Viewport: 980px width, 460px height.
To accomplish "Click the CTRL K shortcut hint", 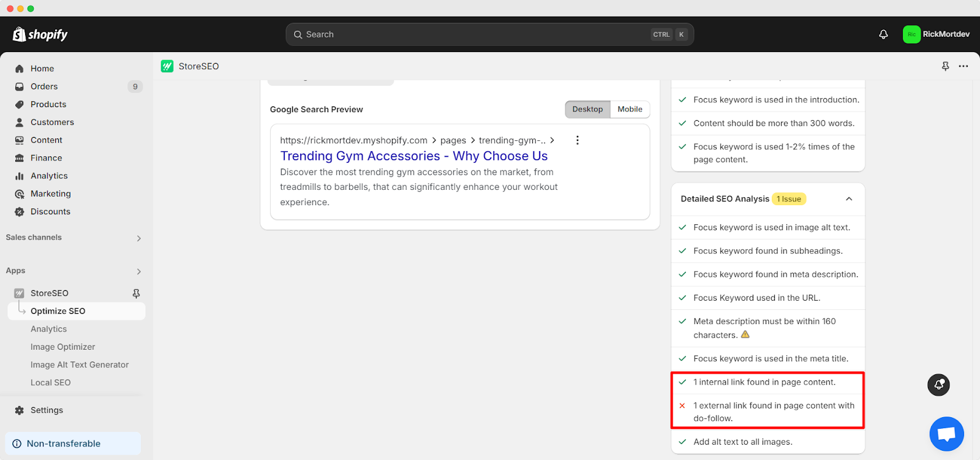I will [669, 34].
